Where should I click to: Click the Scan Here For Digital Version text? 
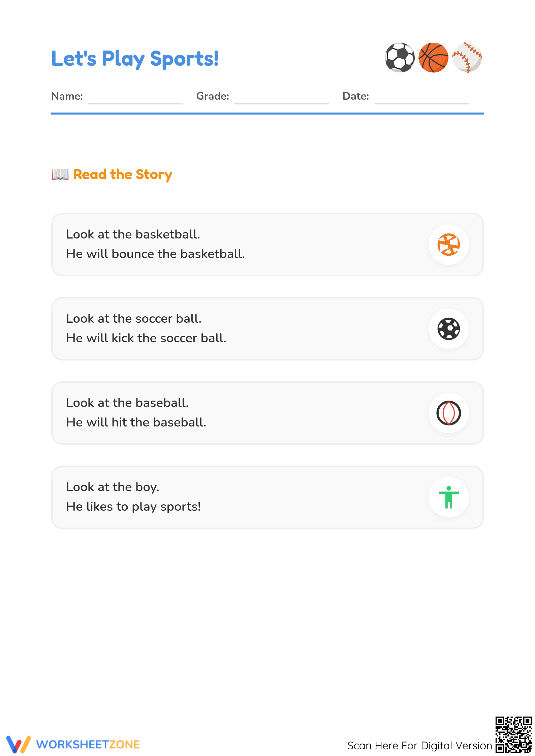(x=420, y=746)
